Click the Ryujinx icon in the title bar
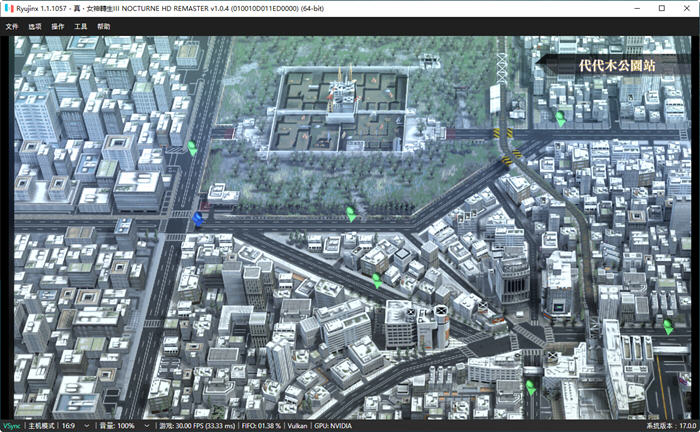The image size is (700, 432). pyautogui.click(x=8, y=8)
